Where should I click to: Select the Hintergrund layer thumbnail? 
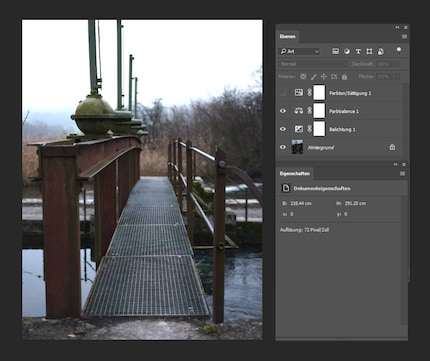coord(297,147)
